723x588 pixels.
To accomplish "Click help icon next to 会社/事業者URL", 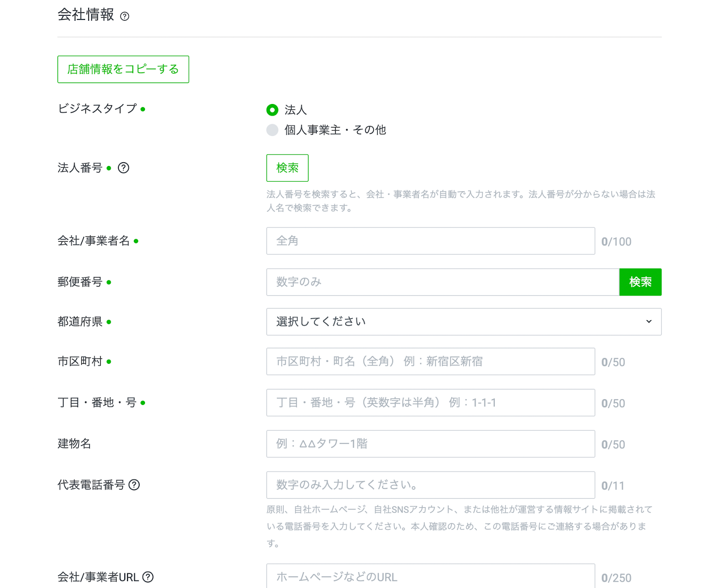I will coord(148,577).
